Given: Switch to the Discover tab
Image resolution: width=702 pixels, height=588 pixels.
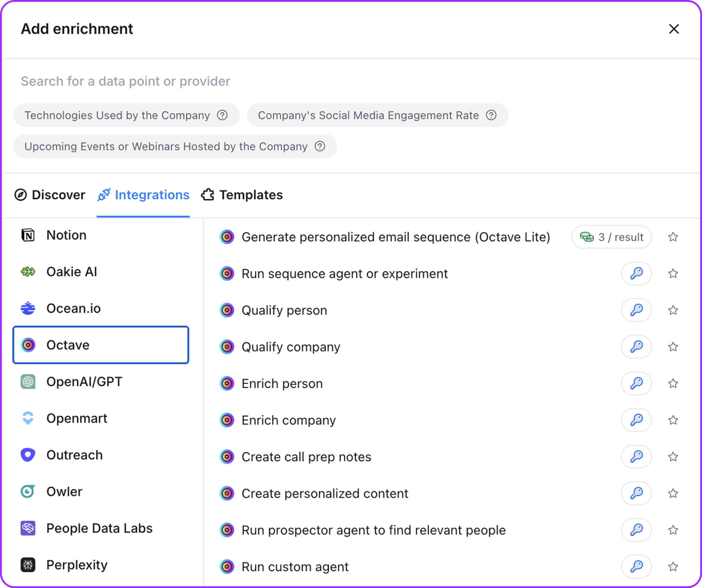Looking at the screenshot, I should point(50,195).
